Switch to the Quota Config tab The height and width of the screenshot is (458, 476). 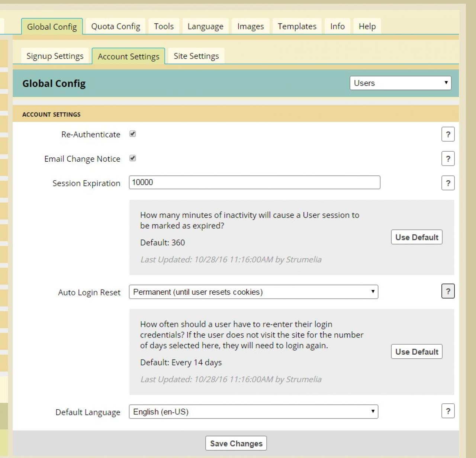[x=116, y=26]
